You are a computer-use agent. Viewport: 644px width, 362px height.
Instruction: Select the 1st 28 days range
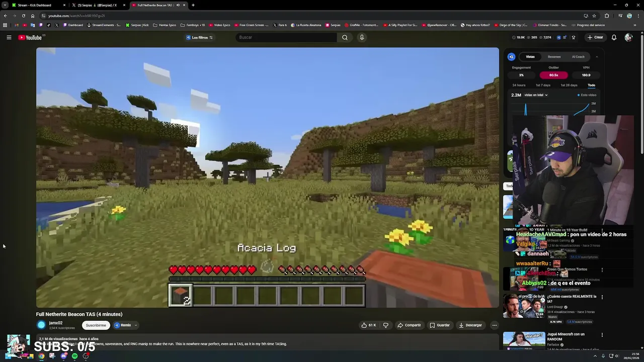coord(569,85)
